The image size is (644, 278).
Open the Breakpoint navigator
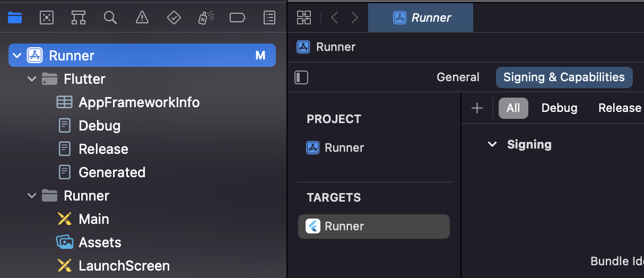pyautogui.click(x=237, y=18)
